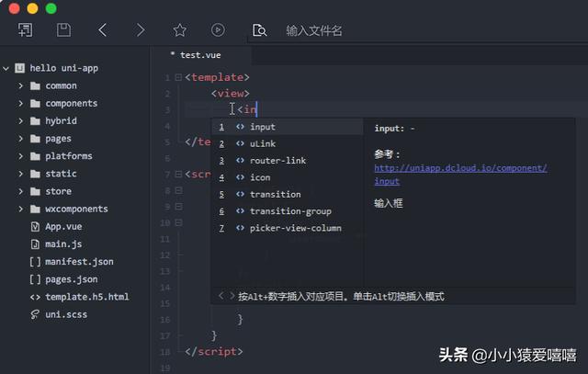Choose the router-link autocomplete suggestion

click(288, 161)
